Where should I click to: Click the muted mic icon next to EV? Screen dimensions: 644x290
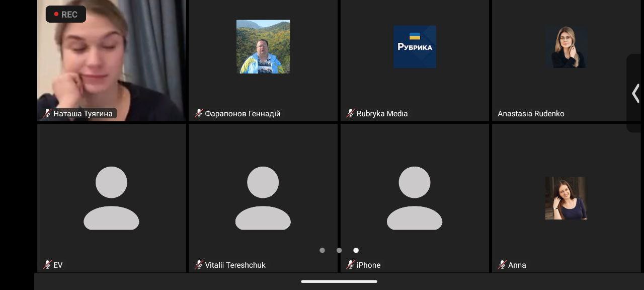pyautogui.click(x=47, y=265)
